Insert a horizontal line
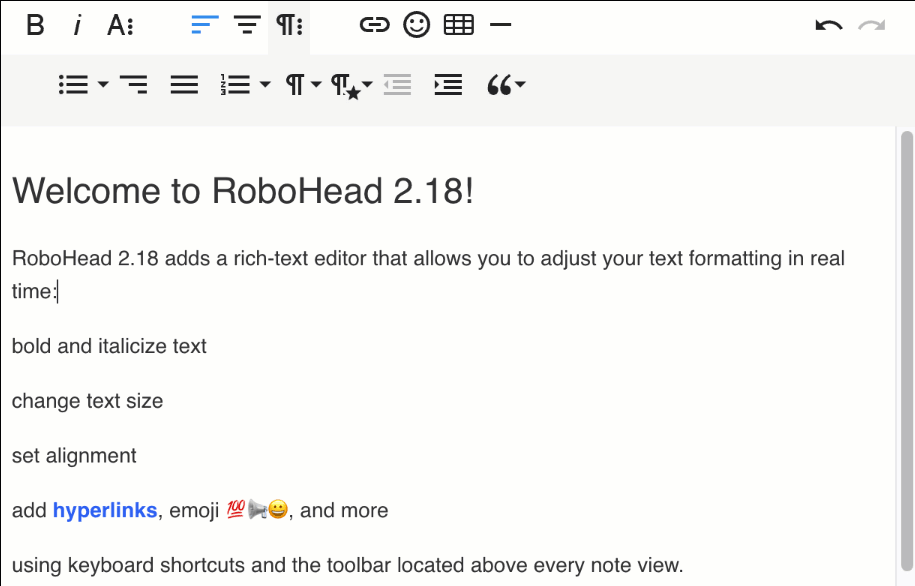The width and height of the screenshot is (915, 586). (x=501, y=25)
